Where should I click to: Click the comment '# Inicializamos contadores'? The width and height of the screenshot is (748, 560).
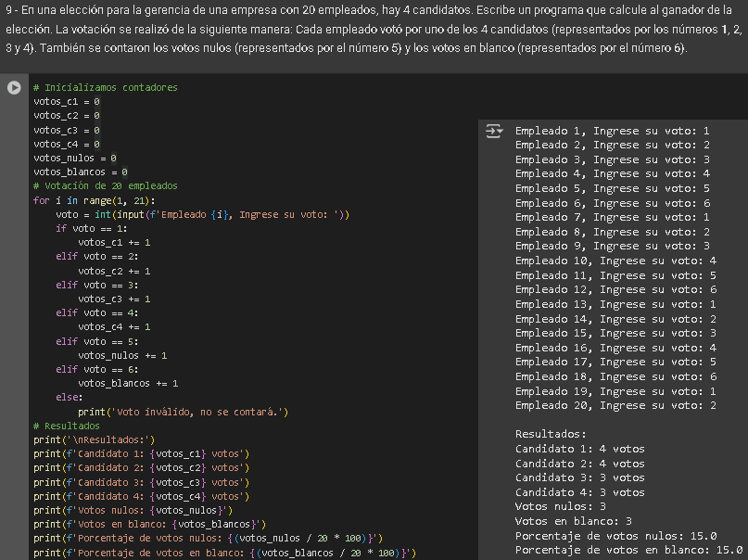pos(106,87)
